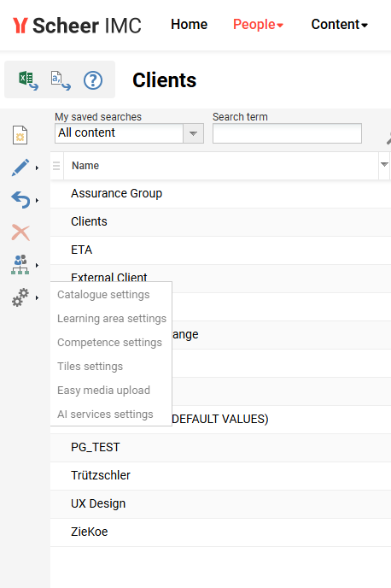Expand the arrow next to gears icon

pyautogui.click(x=37, y=297)
